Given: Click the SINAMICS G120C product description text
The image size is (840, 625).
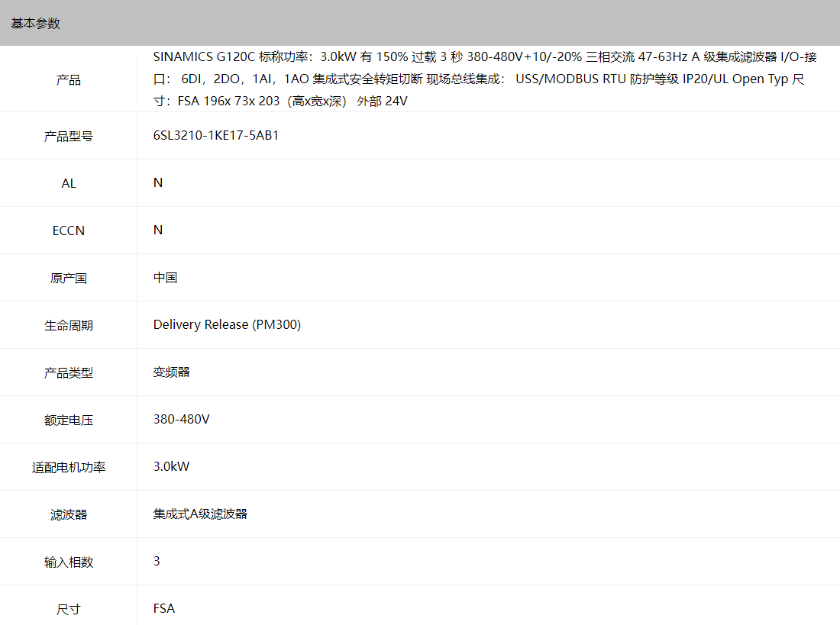Looking at the screenshot, I should pos(485,79).
